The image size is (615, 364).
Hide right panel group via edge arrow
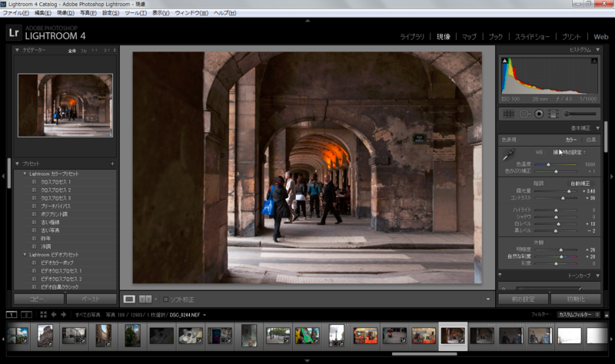click(611, 177)
